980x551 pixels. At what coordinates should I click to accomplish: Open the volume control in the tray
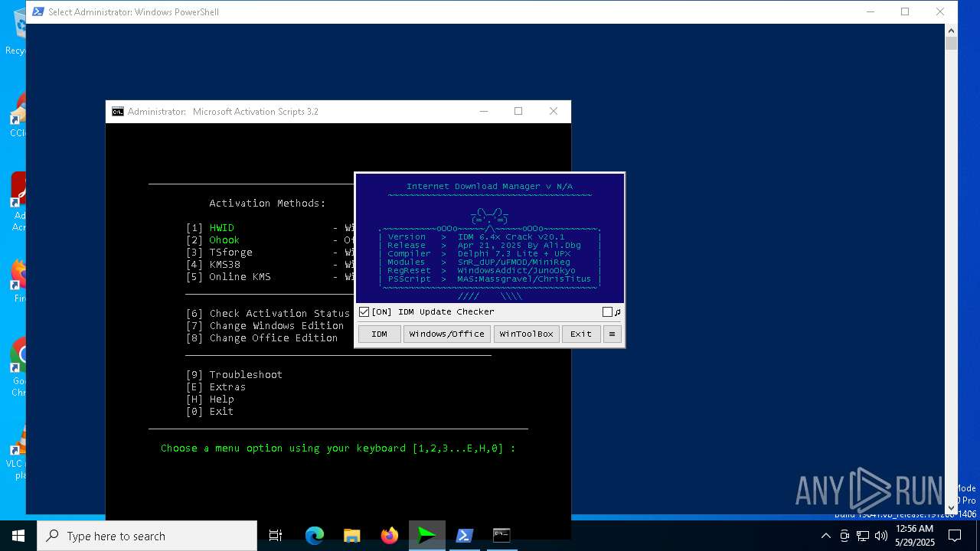[x=881, y=536]
